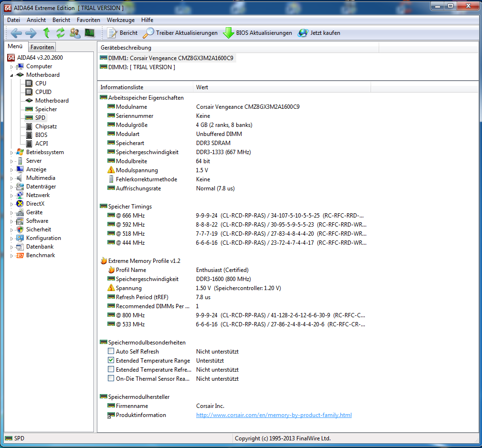Select Speicher in the tree
The width and height of the screenshot is (482, 448).
click(x=46, y=109)
